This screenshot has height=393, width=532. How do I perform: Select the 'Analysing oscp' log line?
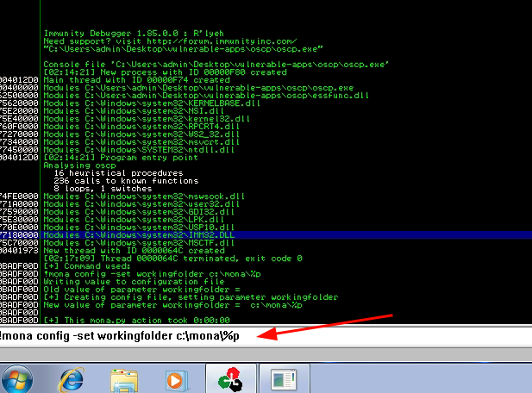pos(79,165)
